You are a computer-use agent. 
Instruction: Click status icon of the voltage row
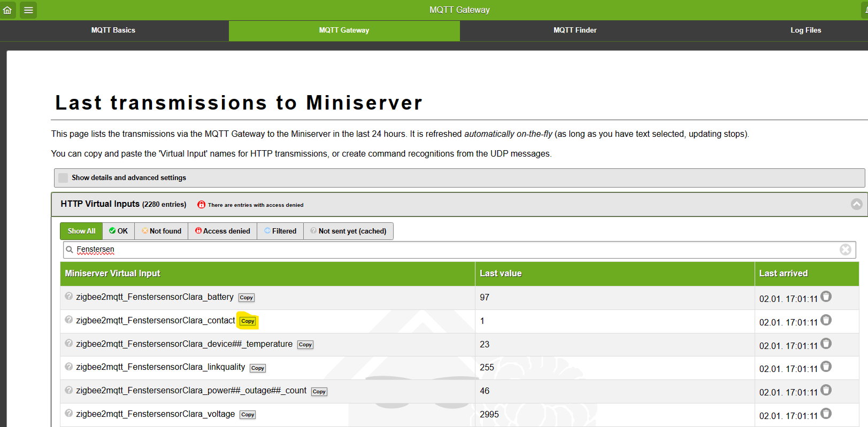[x=68, y=413]
